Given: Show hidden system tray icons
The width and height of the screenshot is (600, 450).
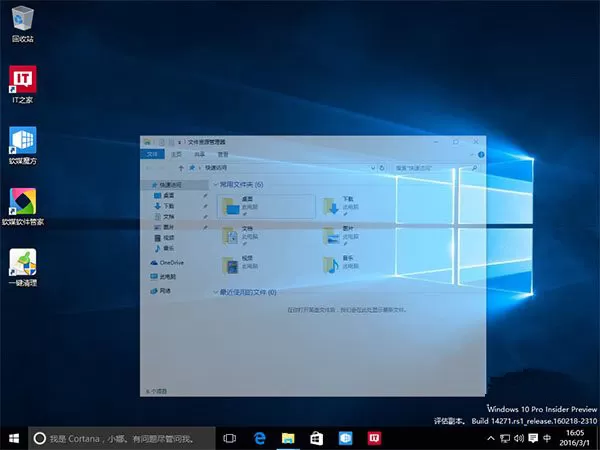Looking at the screenshot, I should coord(491,438).
